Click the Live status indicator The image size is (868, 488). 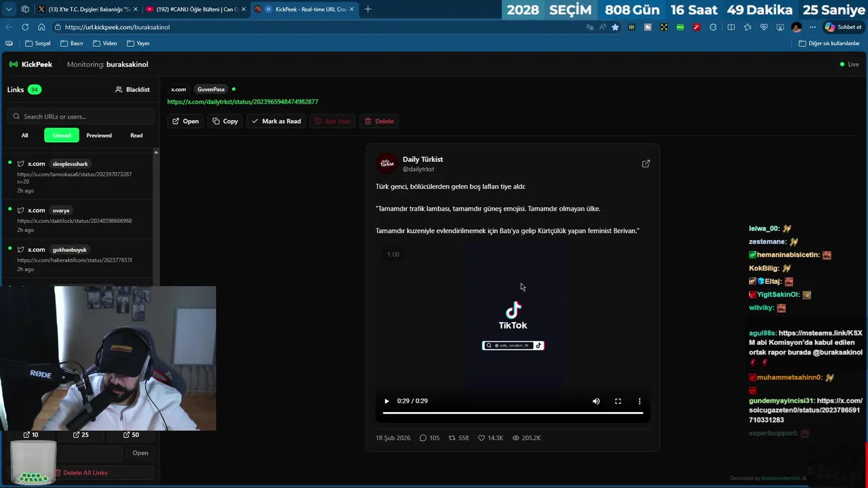(849, 64)
